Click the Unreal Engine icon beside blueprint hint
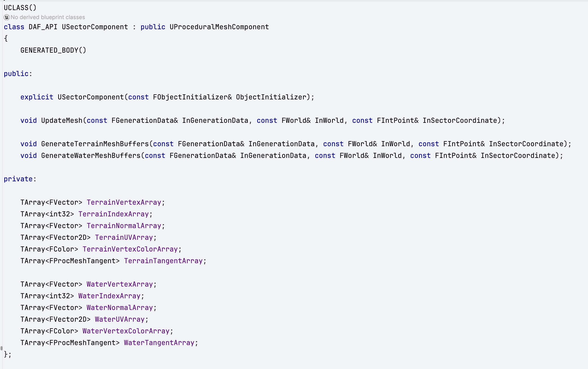Screen dimensions: 588x369 [x=7, y=17]
